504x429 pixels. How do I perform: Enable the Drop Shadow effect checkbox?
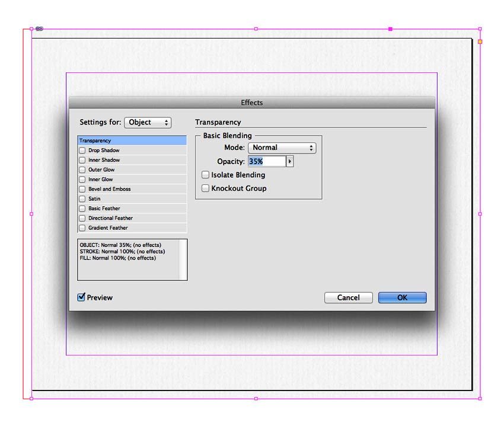(82, 151)
